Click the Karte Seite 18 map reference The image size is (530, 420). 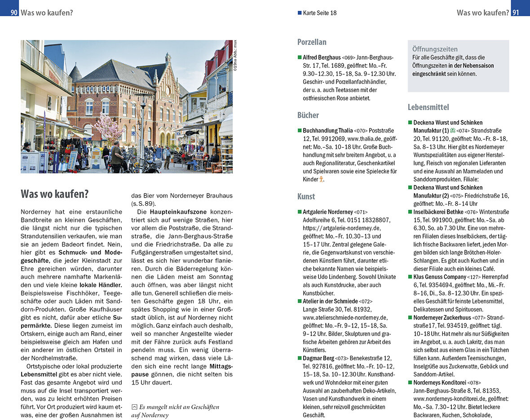(x=320, y=13)
